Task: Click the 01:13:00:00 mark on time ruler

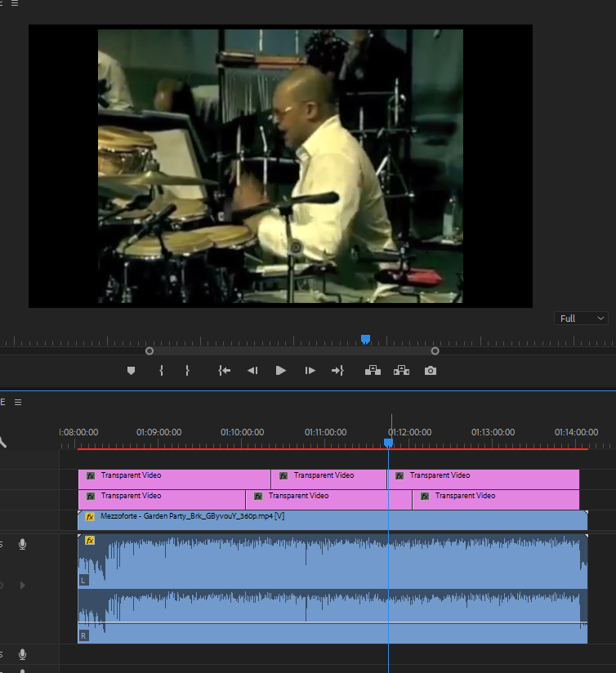Action: click(x=493, y=432)
